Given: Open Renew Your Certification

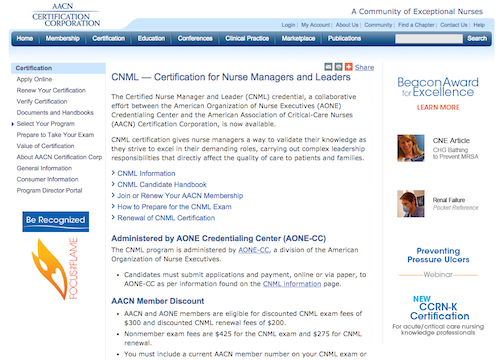Looking at the screenshot, I should [51, 90].
